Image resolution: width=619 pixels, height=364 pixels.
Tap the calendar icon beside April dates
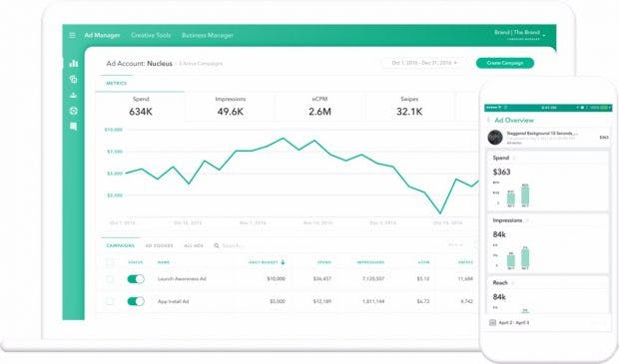pos(492,322)
